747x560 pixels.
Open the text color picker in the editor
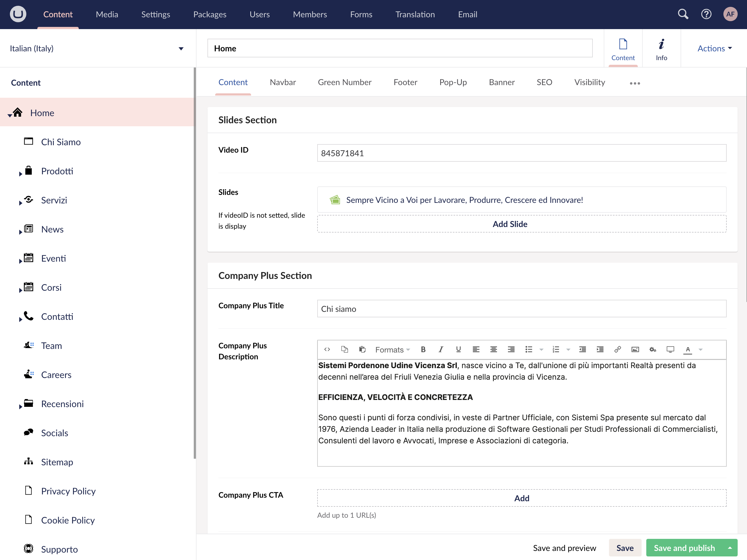click(688, 349)
